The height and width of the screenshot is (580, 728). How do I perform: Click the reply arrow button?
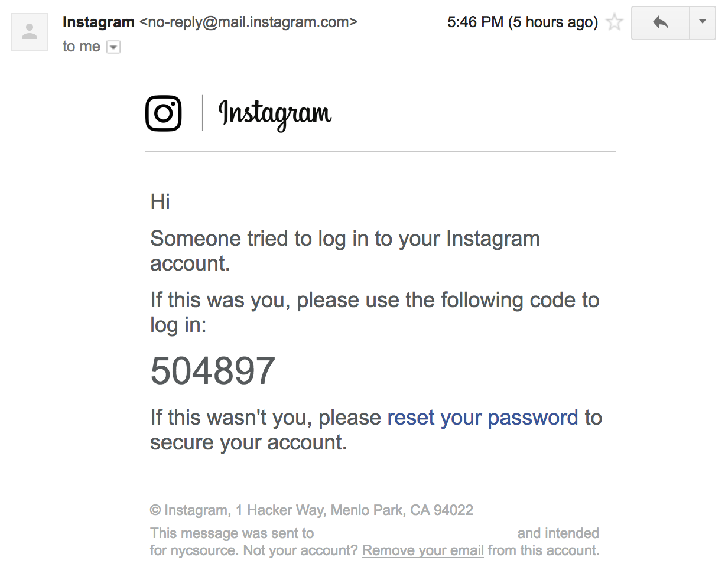(x=661, y=23)
